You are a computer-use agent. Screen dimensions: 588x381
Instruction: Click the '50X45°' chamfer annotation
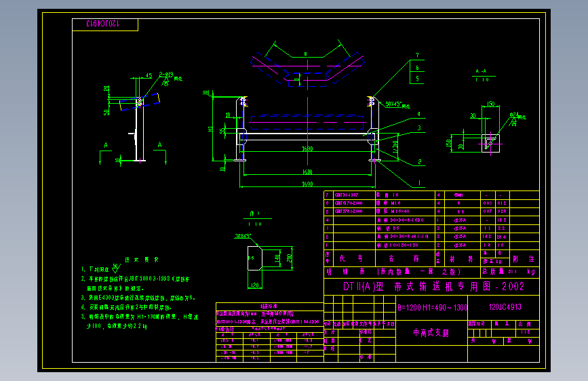click(x=393, y=104)
